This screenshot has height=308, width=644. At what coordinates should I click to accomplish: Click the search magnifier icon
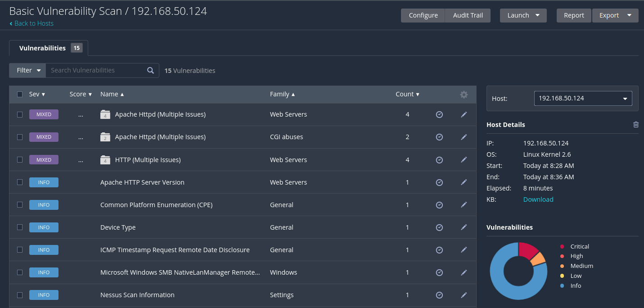coord(151,70)
